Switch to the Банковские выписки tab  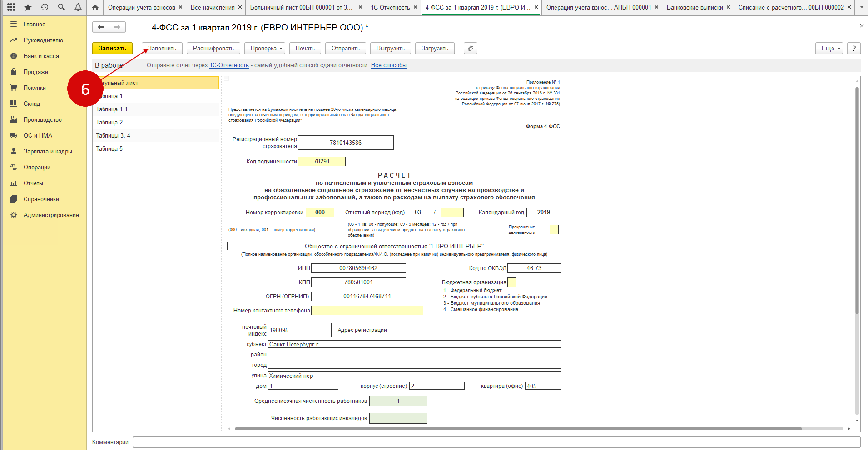[694, 7]
